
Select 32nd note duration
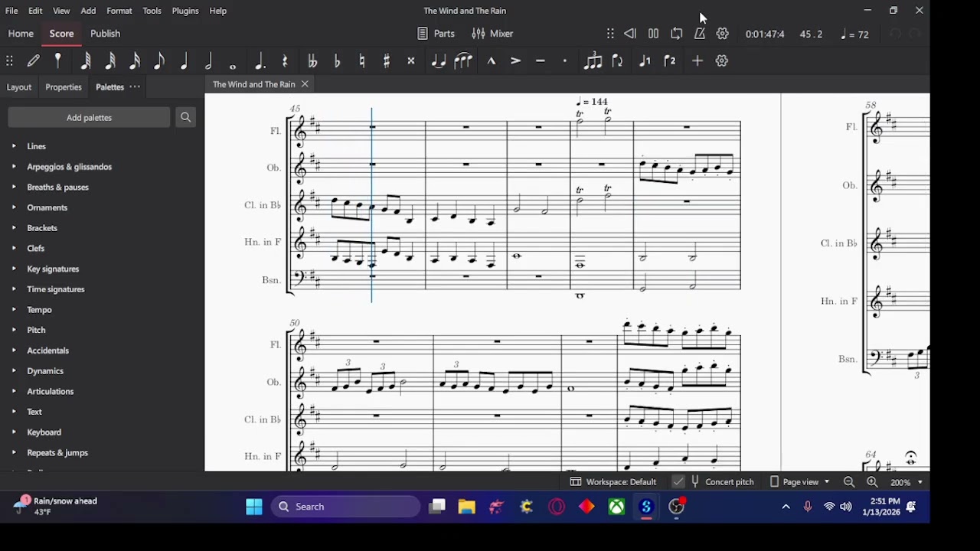[110, 60]
